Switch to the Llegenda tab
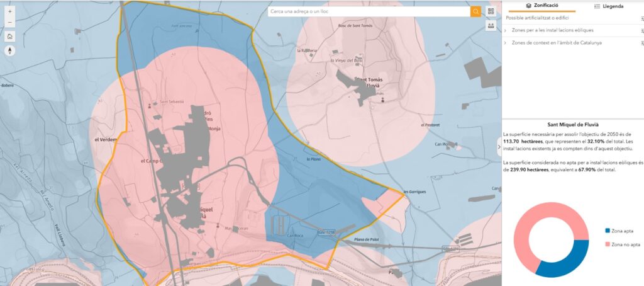The height and width of the screenshot is (286, 644). tap(609, 6)
